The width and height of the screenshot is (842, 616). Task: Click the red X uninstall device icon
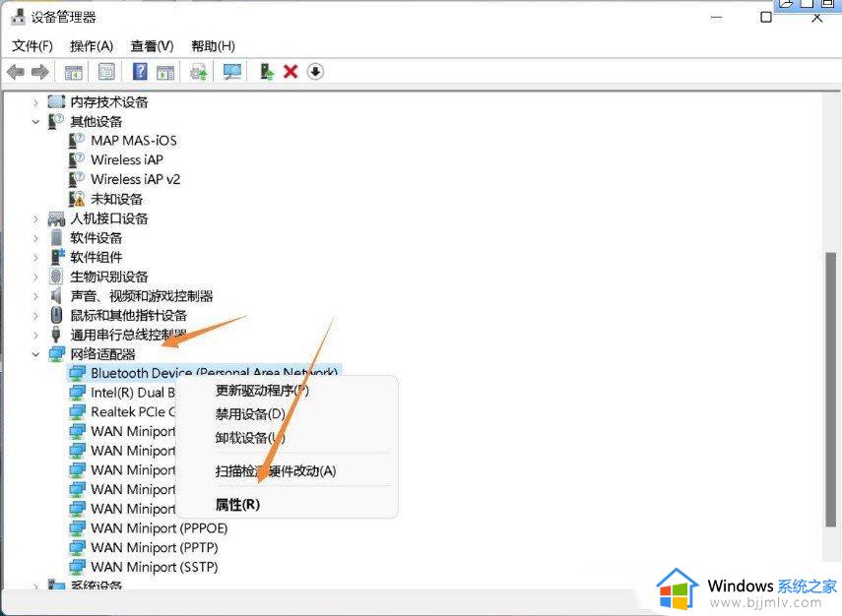291,72
